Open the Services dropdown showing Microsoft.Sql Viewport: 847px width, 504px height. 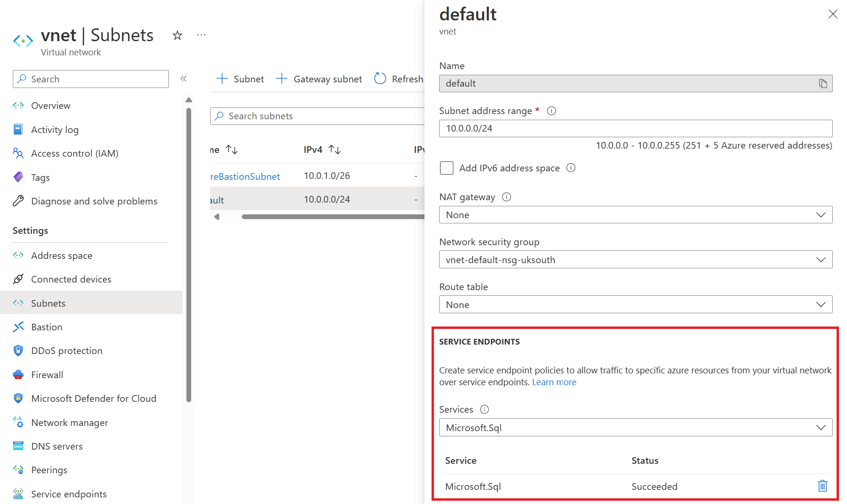(x=635, y=427)
